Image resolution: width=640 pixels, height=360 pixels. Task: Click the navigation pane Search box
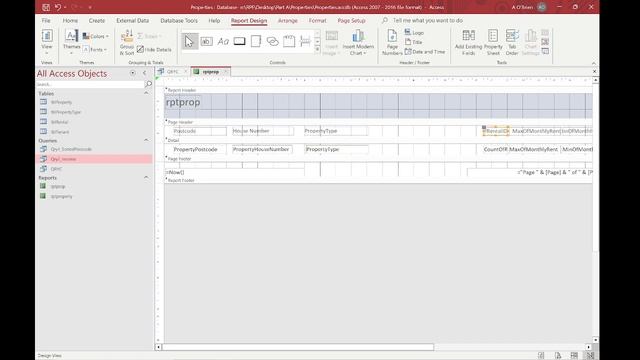(90, 84)
